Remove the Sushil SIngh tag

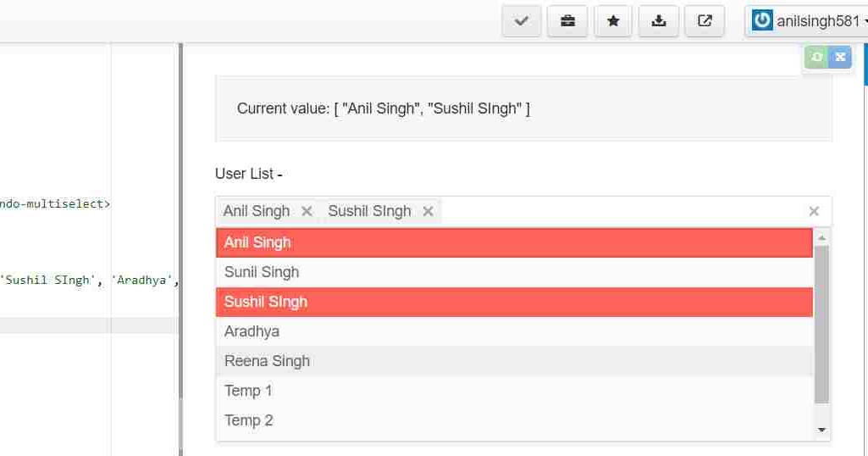pos(428,211)
